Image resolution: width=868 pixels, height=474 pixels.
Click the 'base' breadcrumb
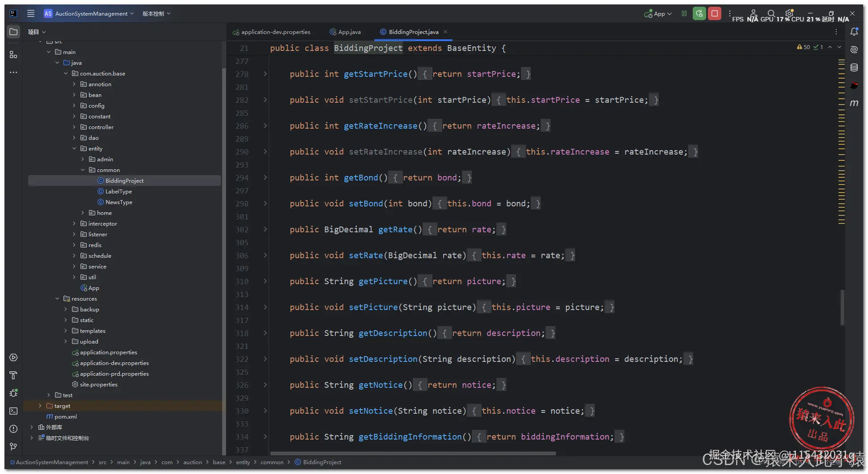point(219,462)
